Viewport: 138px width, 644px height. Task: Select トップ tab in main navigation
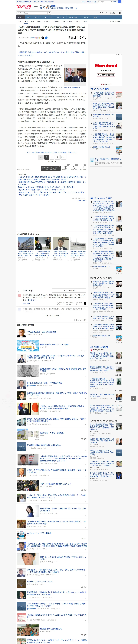pyautogui.click(x=20, y=17)
